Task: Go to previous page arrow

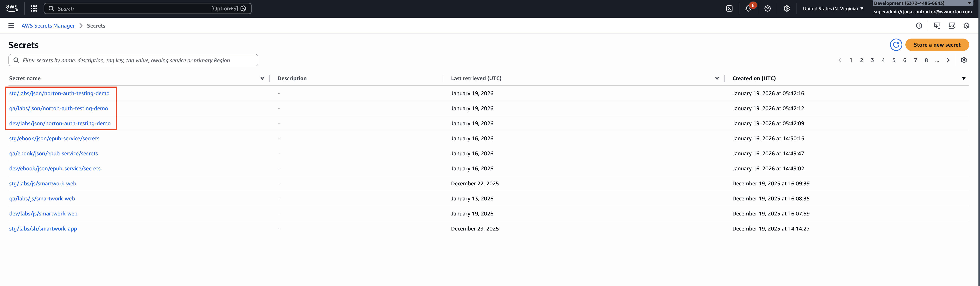Action: tap(840, 60)
